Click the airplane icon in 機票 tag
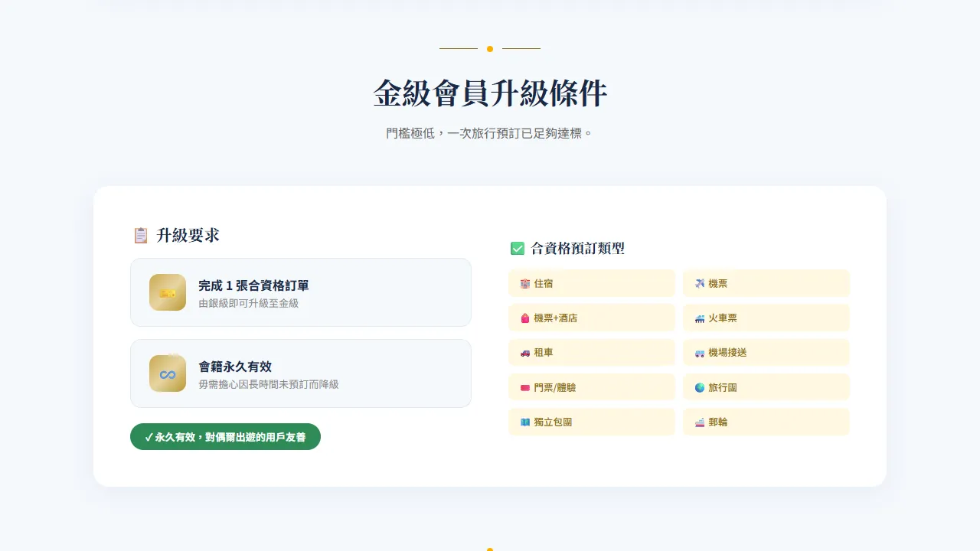The height and width of the screenshot is (551, 980). coord(699,284)
